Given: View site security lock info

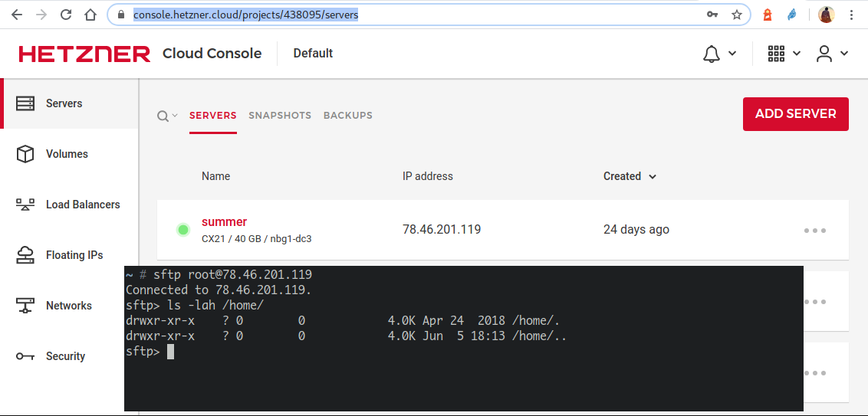Looking at the screenshot, I should (x=121, y=15).
